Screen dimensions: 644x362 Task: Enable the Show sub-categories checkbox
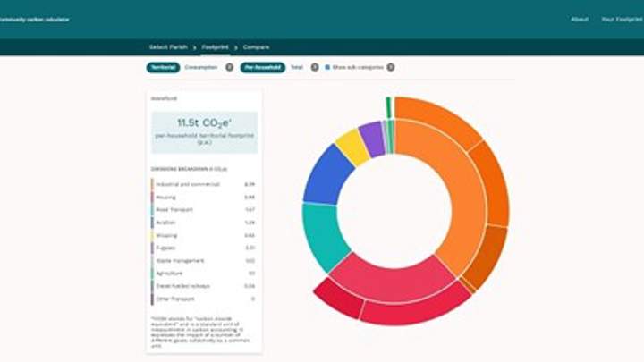pos(327,67)
